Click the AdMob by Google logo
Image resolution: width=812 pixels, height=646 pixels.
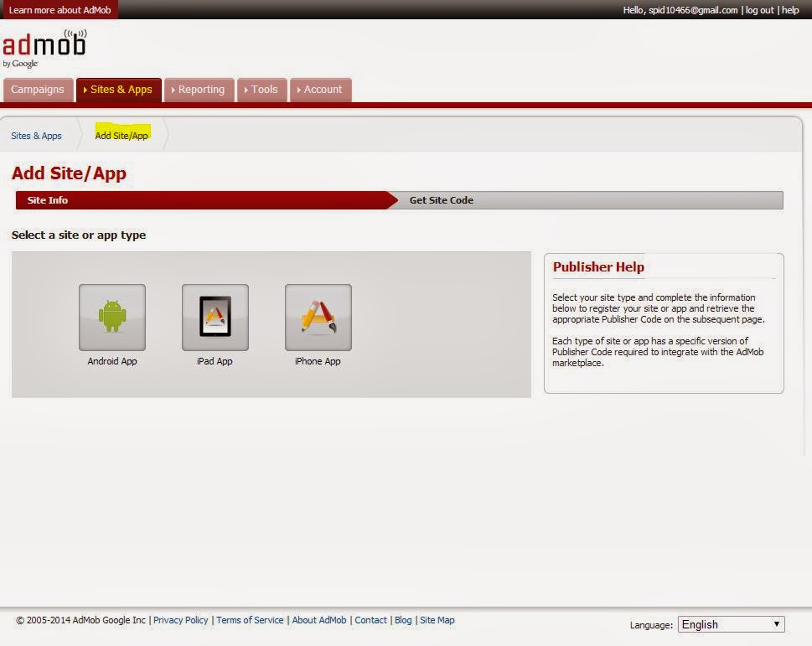pos(44,49)
